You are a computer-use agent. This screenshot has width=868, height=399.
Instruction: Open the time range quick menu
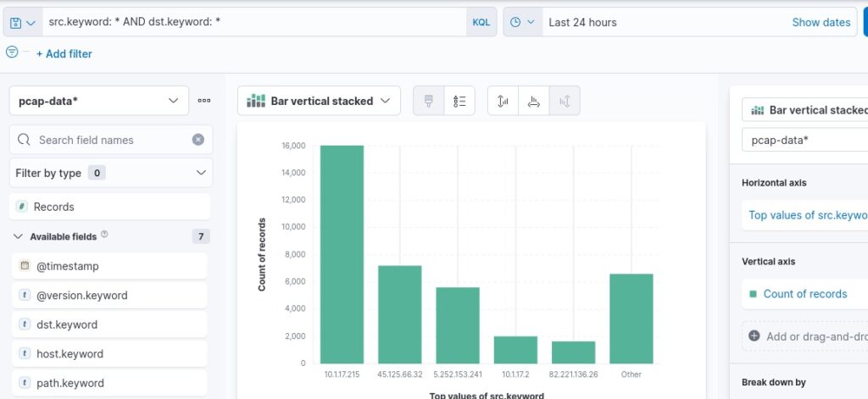[x=522, y=23]
